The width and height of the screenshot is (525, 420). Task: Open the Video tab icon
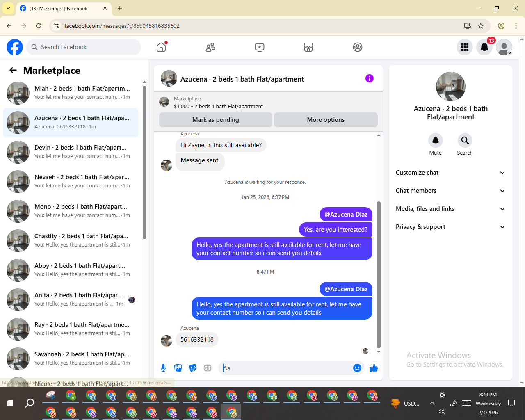[x=260, y=47]
